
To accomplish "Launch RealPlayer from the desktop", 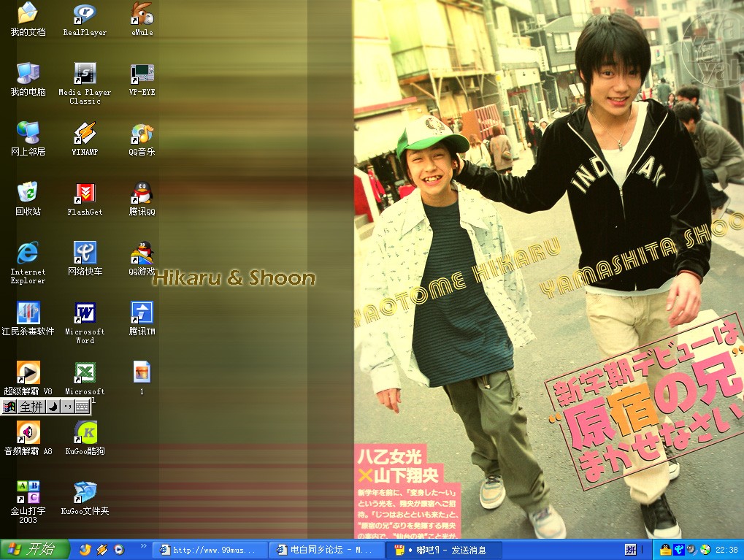I will tap(85, 14).
